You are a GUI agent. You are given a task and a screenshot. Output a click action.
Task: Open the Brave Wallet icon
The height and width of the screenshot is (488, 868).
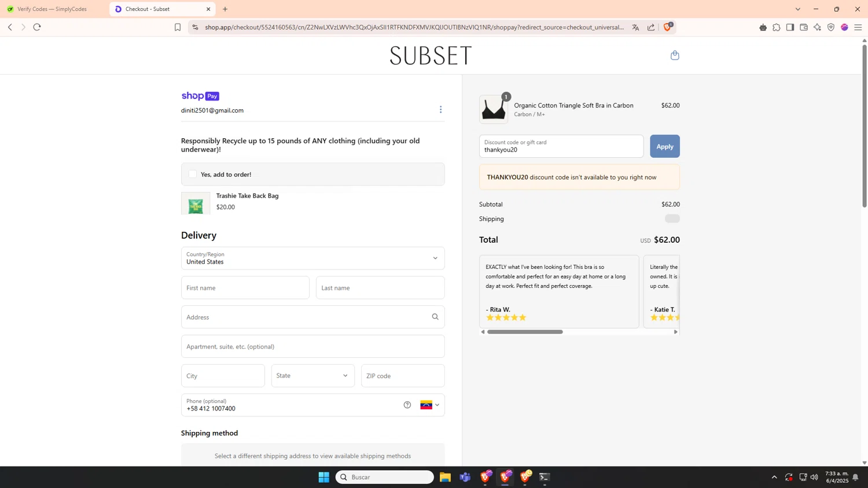point(804,27)
